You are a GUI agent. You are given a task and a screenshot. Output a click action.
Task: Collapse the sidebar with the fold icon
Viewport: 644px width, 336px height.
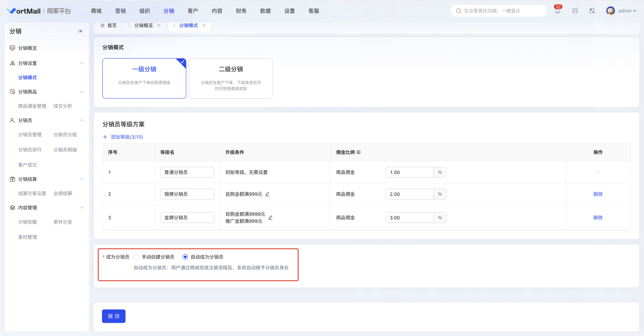(80, 31)
